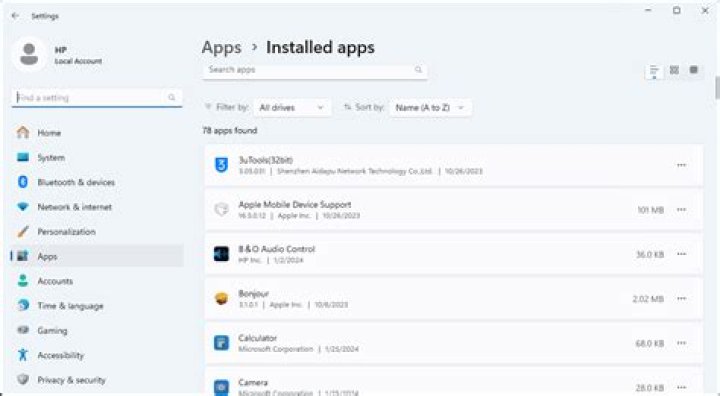
Task: Click the Calculator app name
Action: click(258, 338)
